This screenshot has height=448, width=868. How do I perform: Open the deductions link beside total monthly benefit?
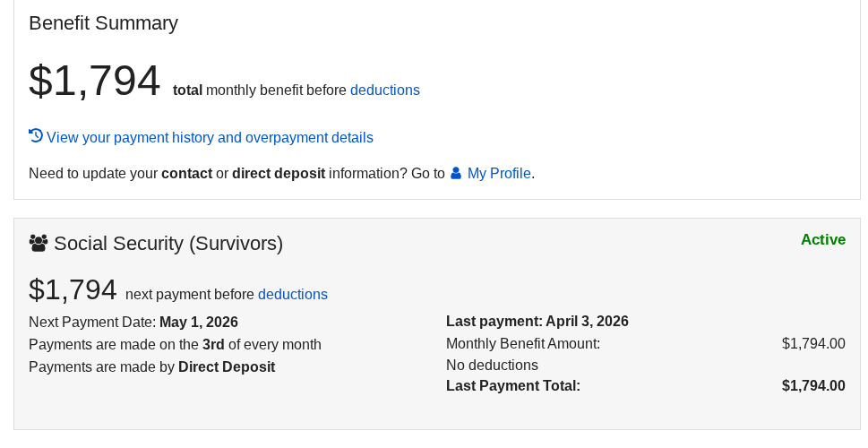(384, 90)
